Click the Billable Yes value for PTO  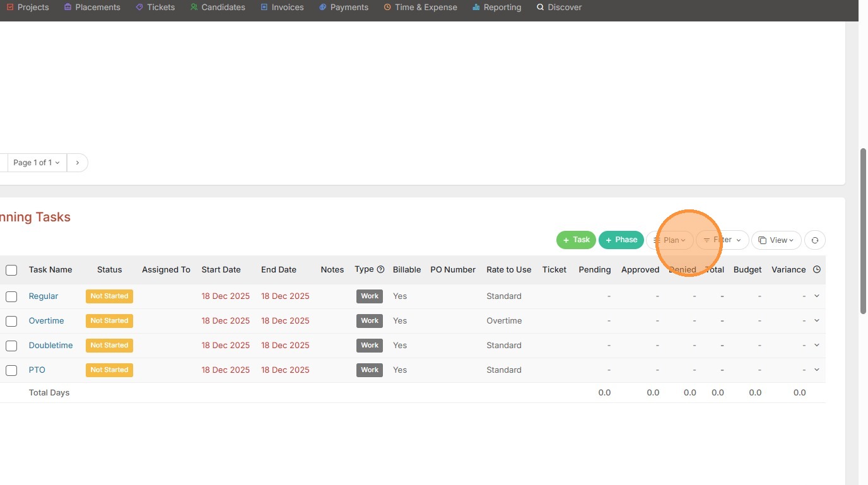pyautogui.click(x=400, y=370)
